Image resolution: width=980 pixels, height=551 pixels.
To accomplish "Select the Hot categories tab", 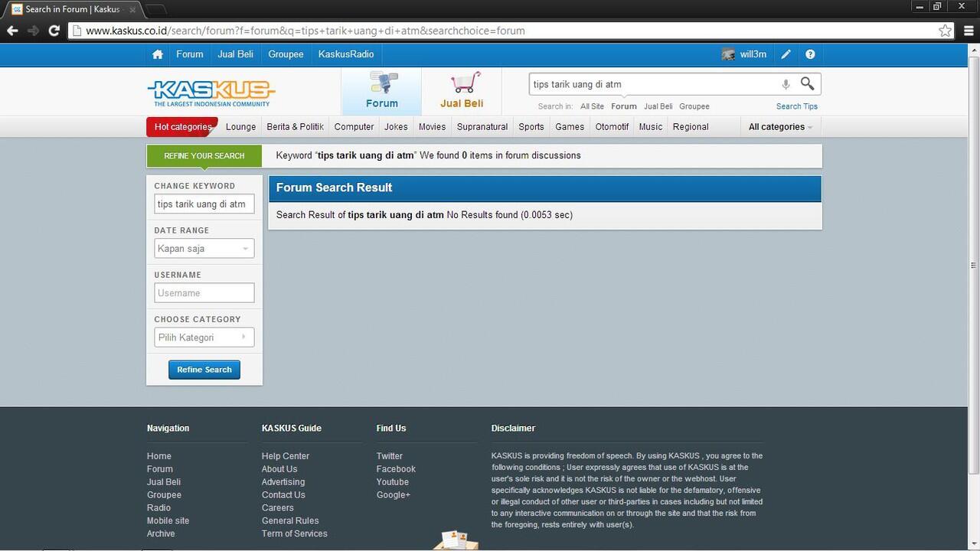I will click(x=182, y=127).
